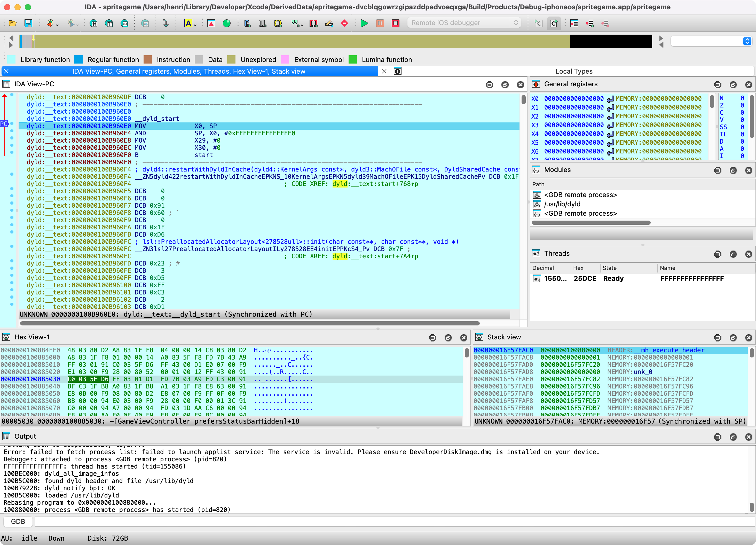Save the IDA database

point(29,23)
